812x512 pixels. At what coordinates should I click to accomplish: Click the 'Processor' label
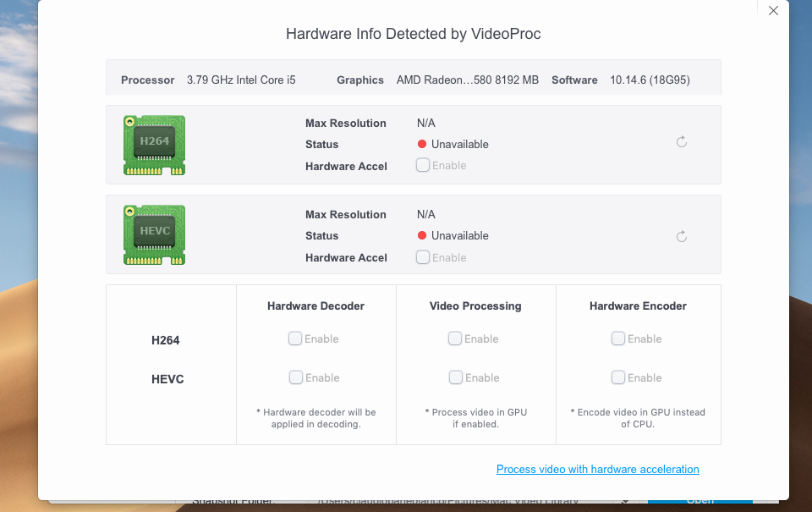[x=147, y=80]
